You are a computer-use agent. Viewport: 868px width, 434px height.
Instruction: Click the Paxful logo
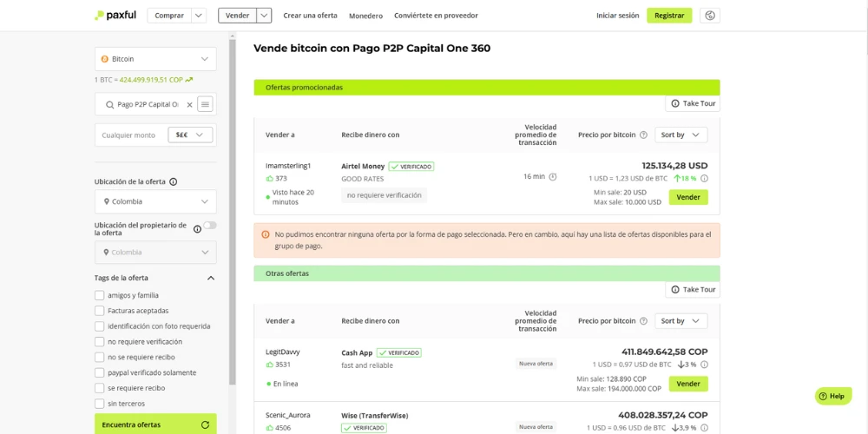[115, 16]
